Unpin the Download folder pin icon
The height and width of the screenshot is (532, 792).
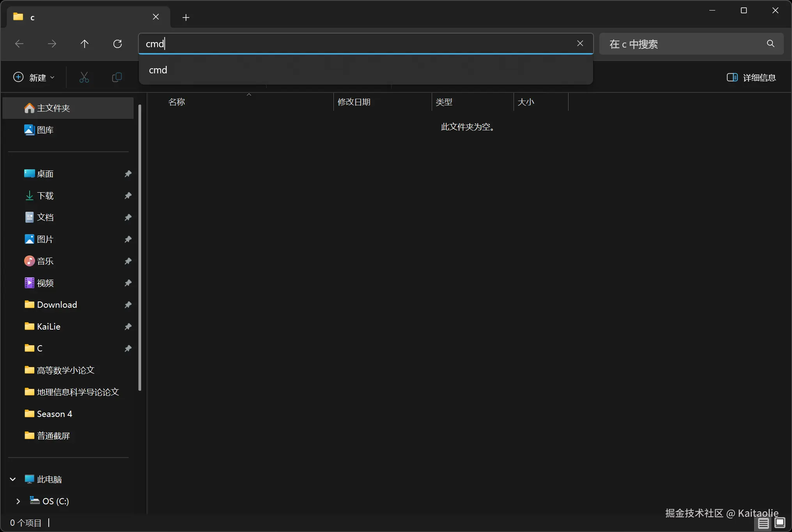pyautogui.click(x=128, y=305)
